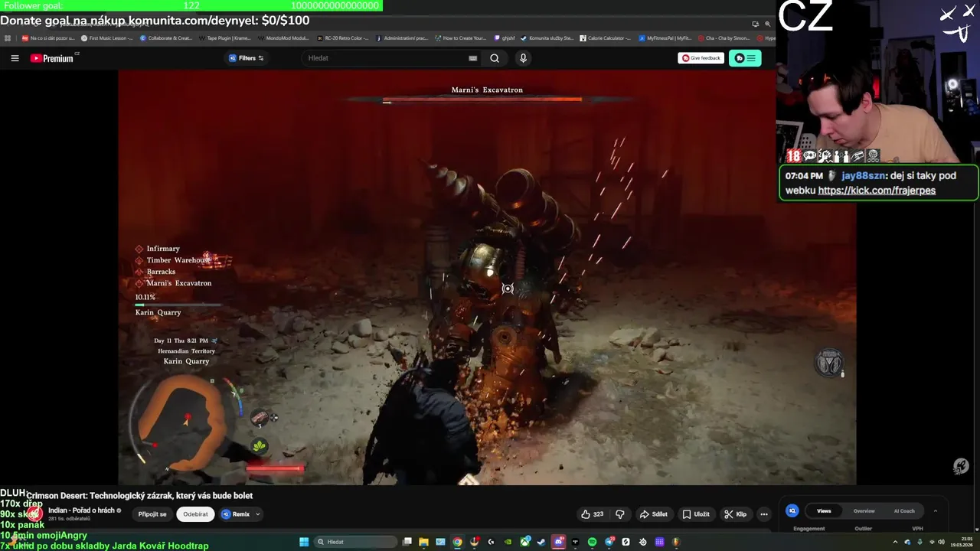
Task: Start voice search with microphone icon
Action: point(523,58)
